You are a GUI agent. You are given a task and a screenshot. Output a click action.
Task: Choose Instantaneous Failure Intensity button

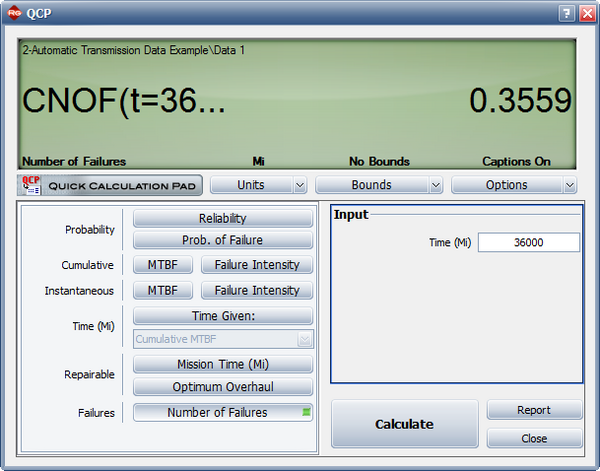point(257,290)
